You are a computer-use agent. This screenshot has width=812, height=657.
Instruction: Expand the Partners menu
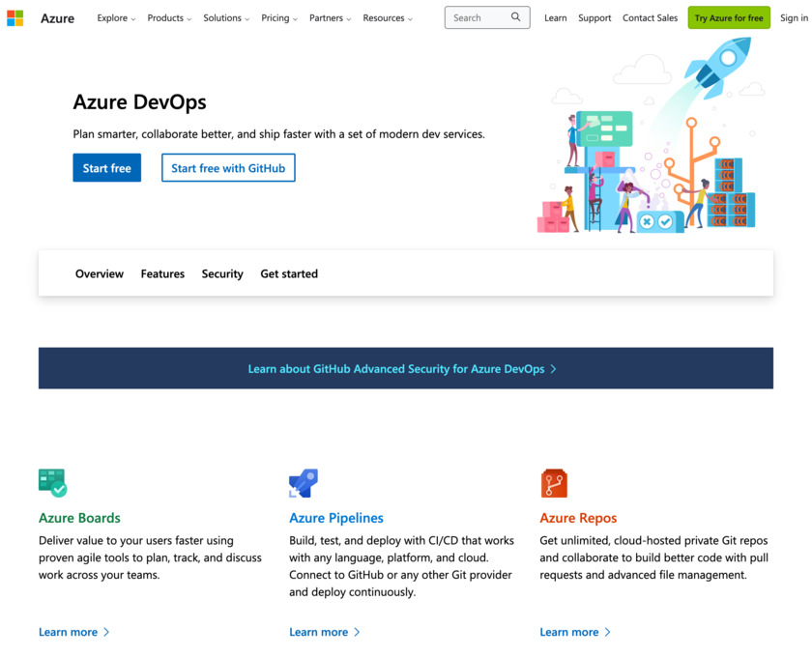click(330, 18)
